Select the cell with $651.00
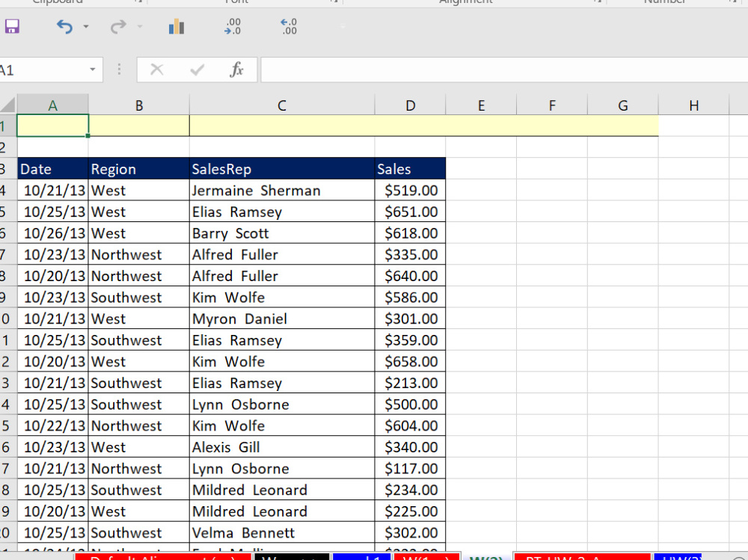This screenshot has height=560, width=748. point(410,212)
